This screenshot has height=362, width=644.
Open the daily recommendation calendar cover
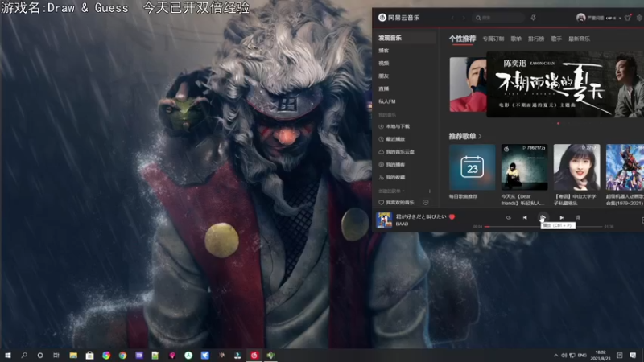click(472, 167)
